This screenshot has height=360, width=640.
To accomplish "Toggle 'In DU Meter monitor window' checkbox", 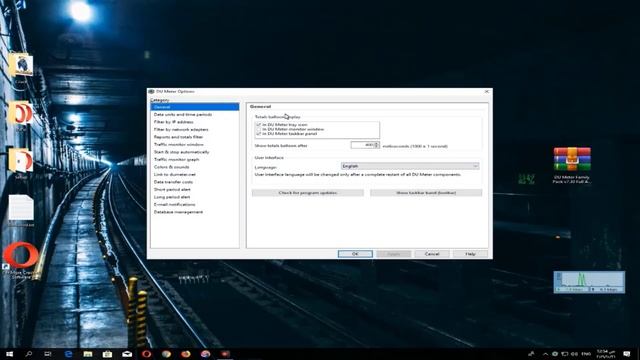I will point(258,129).
